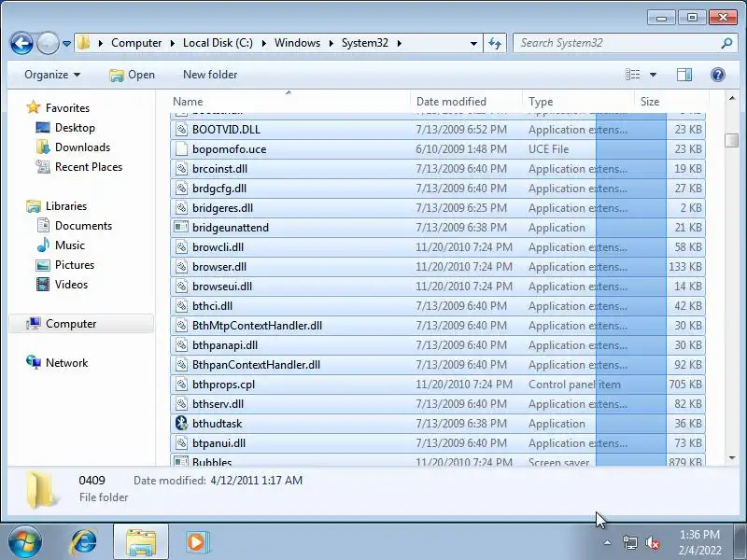Image resolution: width=747 pixels, height=560 pixels.
Task: Click the bridgeunattend application icon
Action: (x=181, y=228)
